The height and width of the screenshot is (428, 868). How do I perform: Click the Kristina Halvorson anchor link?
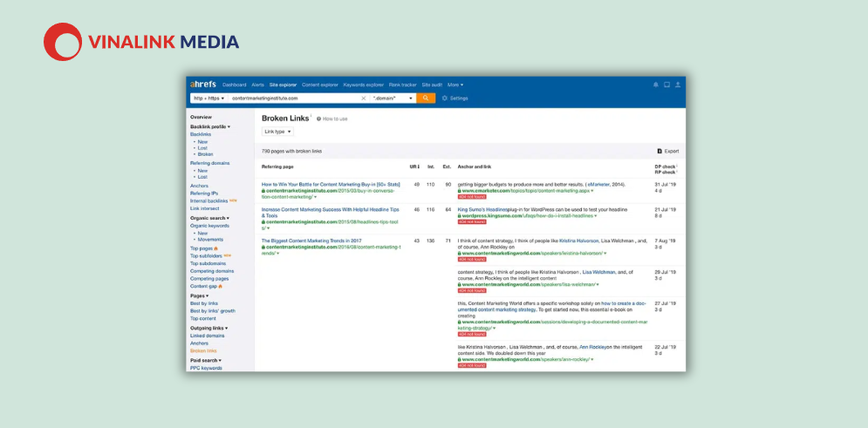(x=578, y=241)
